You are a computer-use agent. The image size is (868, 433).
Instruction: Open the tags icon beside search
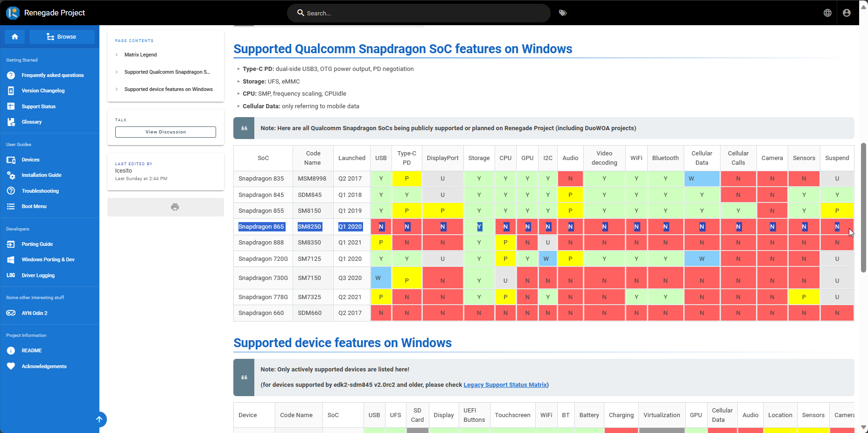[x=563, y=13]
